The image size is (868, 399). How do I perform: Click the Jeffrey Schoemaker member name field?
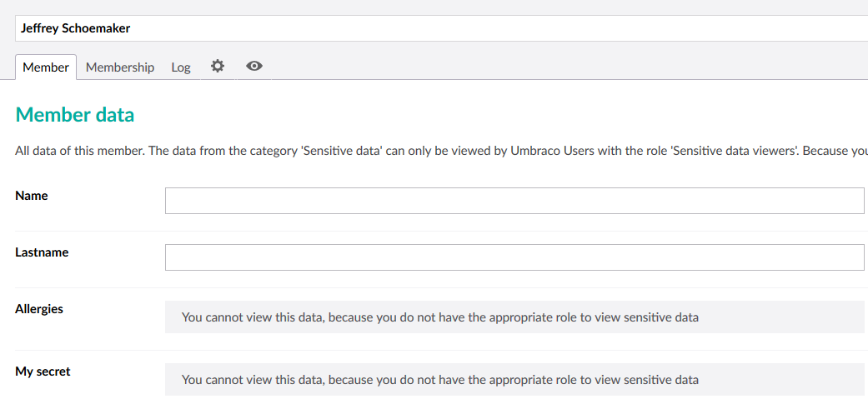click(441, 28)
